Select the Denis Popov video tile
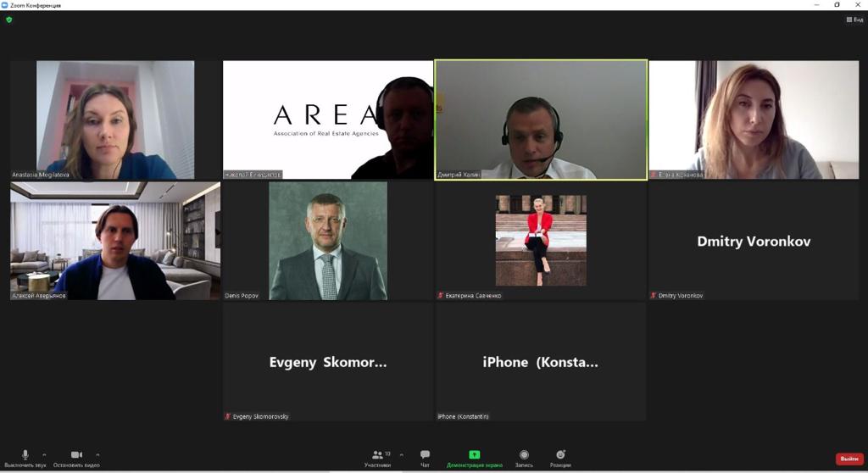The width and height of the screenshot is (868, 473). tap(327, 241)
